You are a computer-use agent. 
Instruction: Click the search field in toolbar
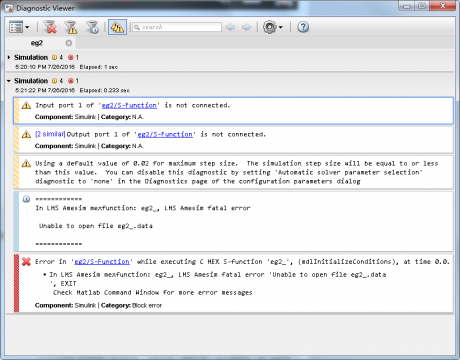pos(177,27)
